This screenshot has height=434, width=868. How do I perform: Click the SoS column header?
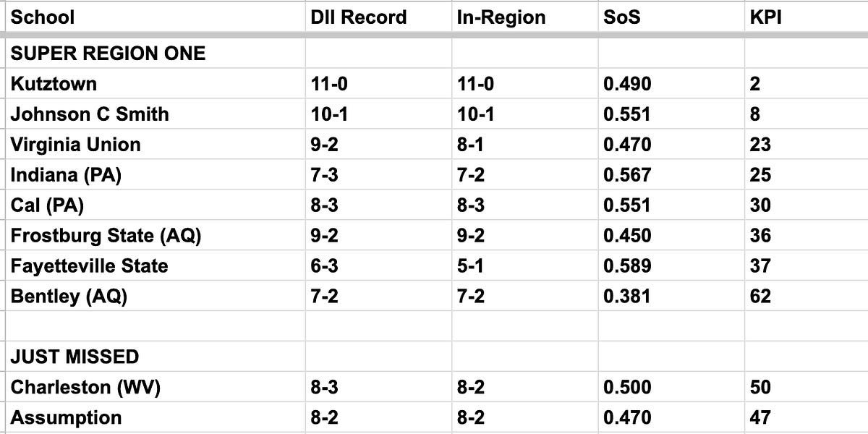(x=622, y=17)
